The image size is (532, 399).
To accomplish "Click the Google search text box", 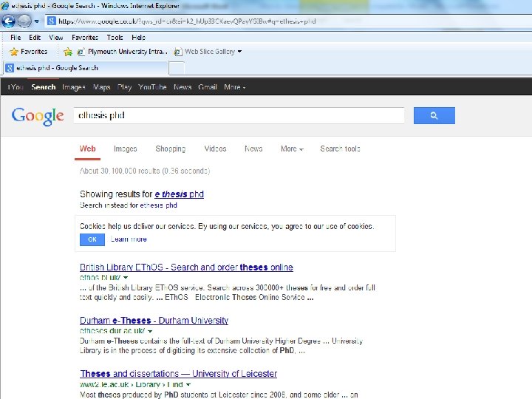I will pos(239,116).
